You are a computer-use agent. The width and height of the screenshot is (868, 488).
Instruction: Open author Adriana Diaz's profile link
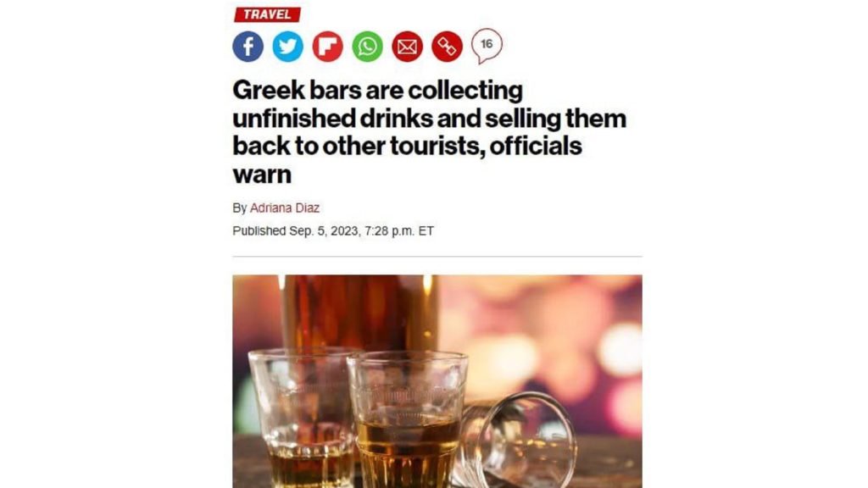[285, 208]
